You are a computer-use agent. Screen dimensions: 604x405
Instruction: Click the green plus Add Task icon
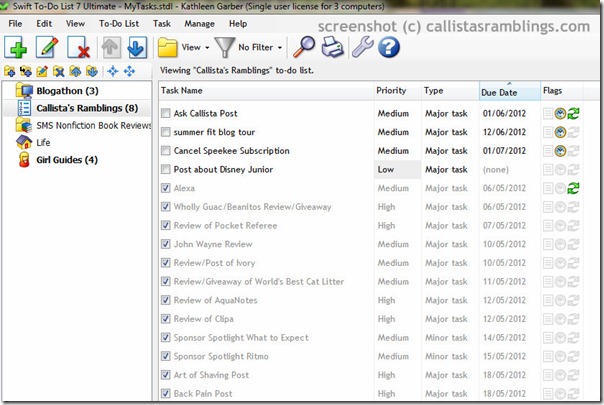coord(17,47)
